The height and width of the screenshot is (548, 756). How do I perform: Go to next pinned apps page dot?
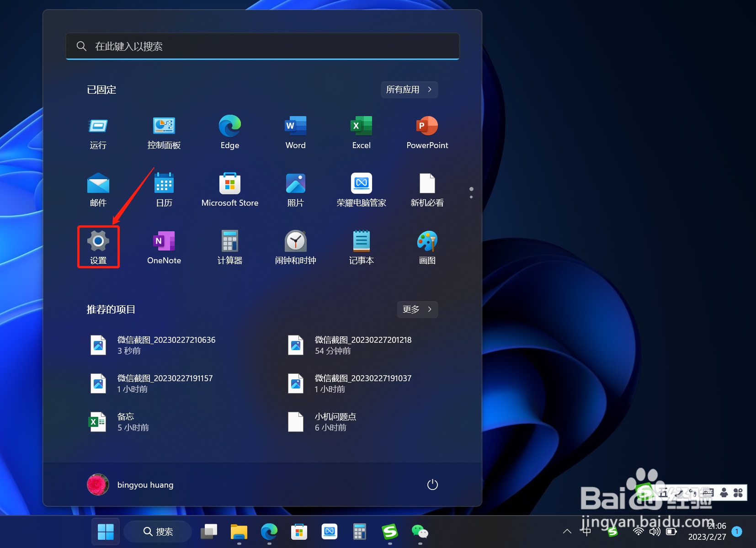point(471,197)
